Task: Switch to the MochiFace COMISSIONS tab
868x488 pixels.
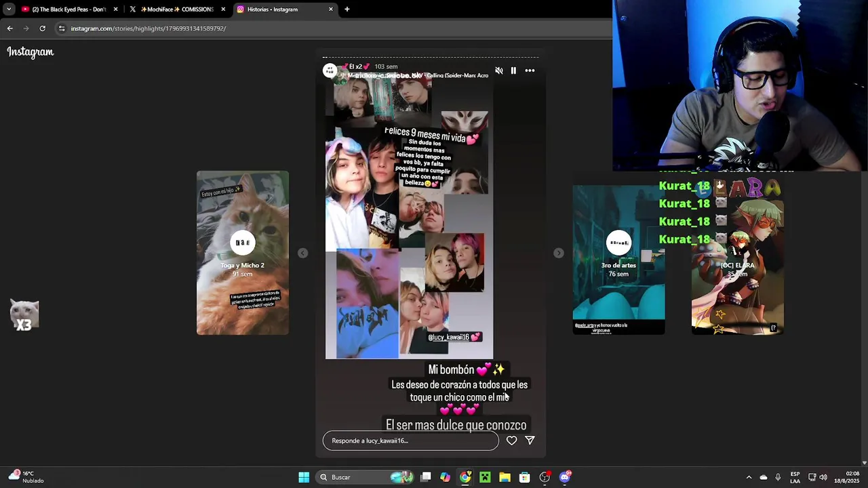Action: pos(177,9)
